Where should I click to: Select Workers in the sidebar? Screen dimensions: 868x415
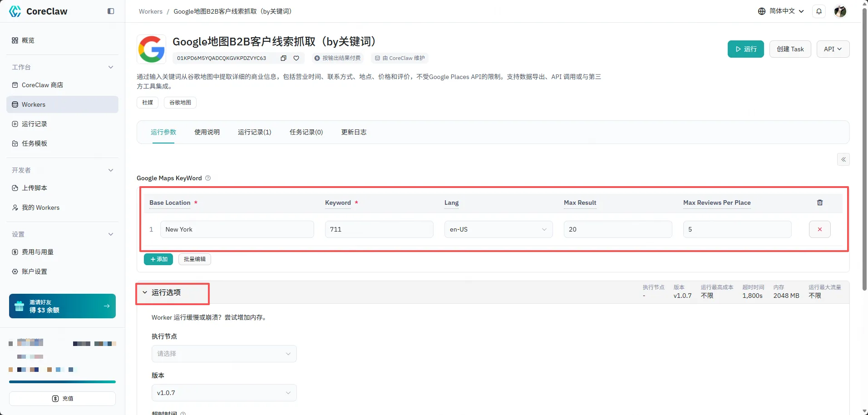coord(63,104)
